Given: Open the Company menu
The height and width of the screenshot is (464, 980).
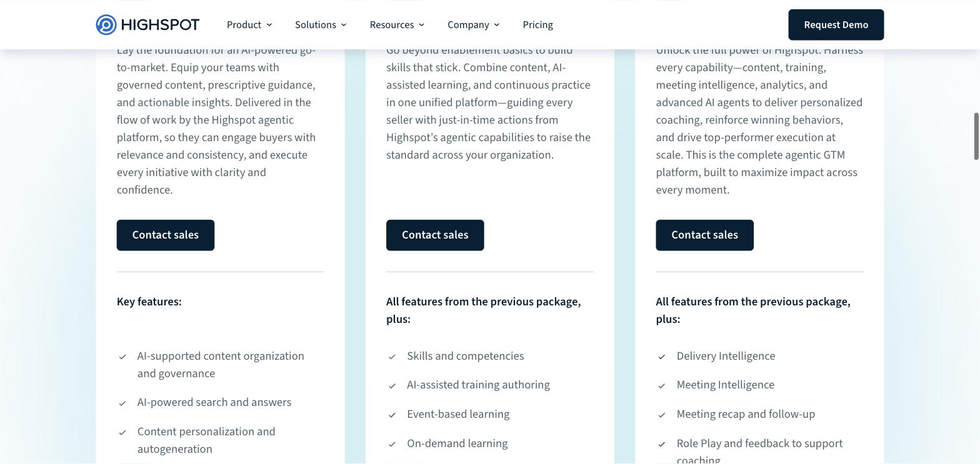Looking at the screenshot, I should pyautogui.click(x=473, y=25).
